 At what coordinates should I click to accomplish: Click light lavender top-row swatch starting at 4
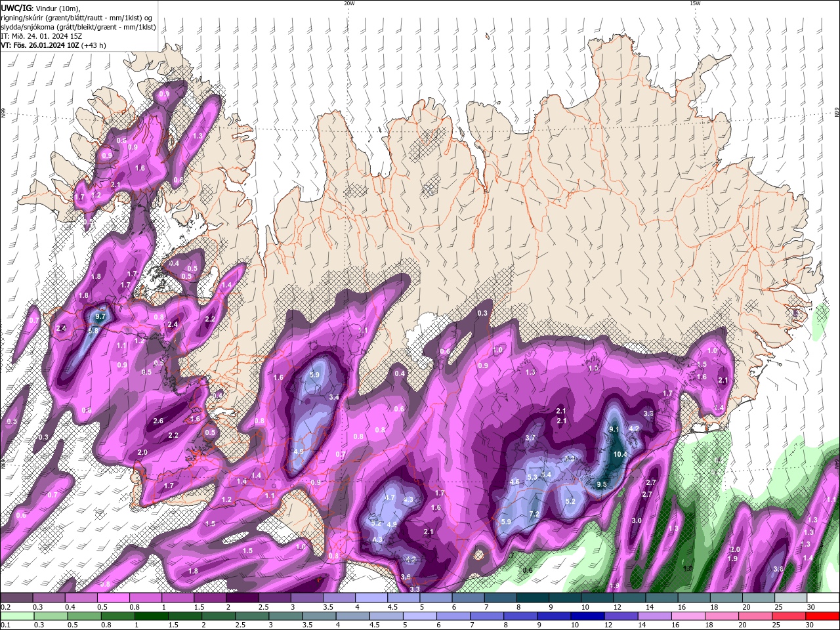tap(371, 598)
